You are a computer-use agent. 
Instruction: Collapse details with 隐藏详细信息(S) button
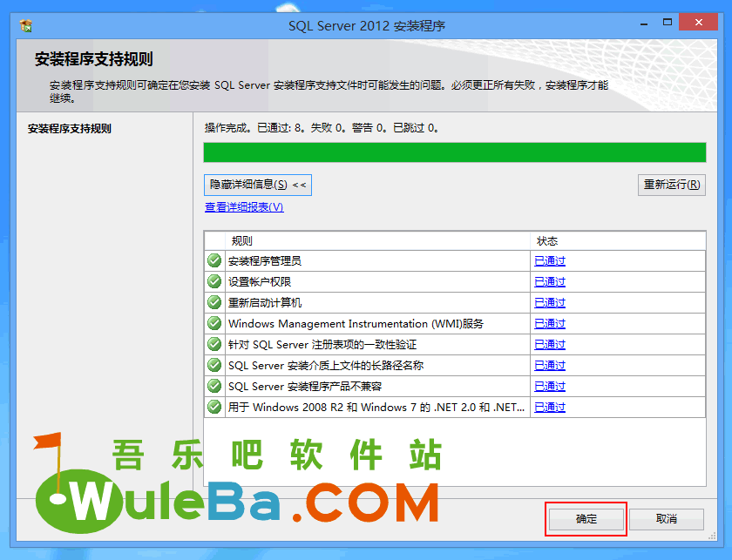pyautogui.click(x=258, y=185)
